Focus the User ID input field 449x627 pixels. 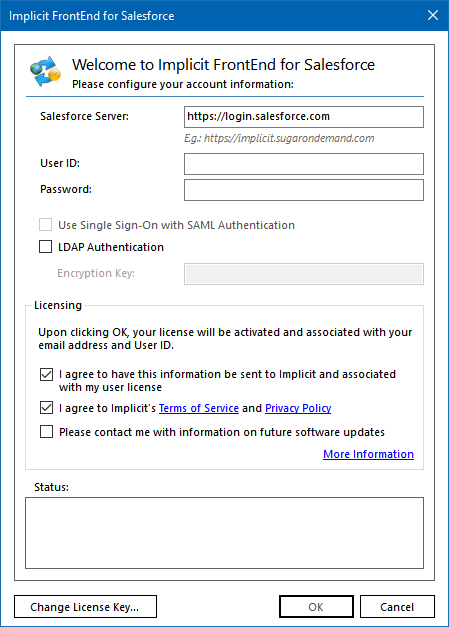point(303,164)
